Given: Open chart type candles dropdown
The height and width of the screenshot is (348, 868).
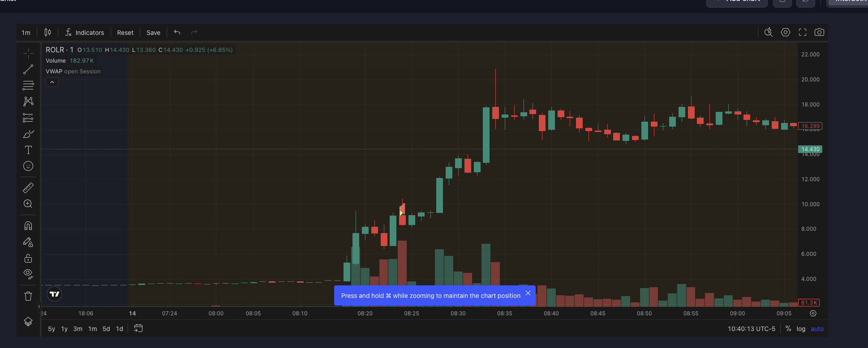Looking at the screenshot, I should [x=47, y=32].
